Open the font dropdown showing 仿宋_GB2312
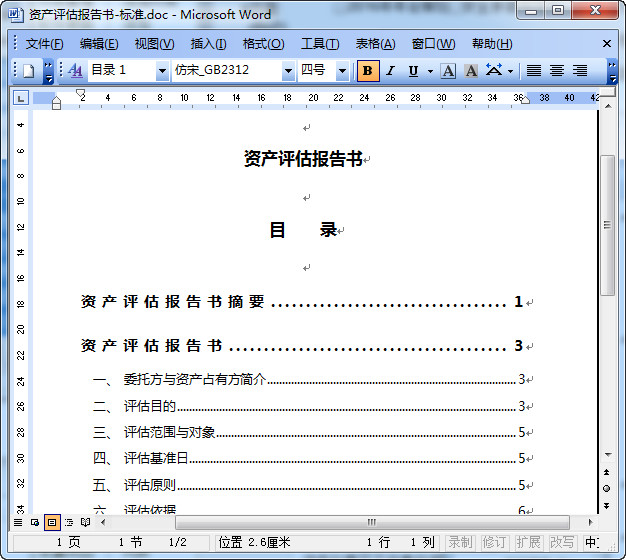The height and width of the screenshot is (560, 626). pyautogui.click(x=288, y=71)
